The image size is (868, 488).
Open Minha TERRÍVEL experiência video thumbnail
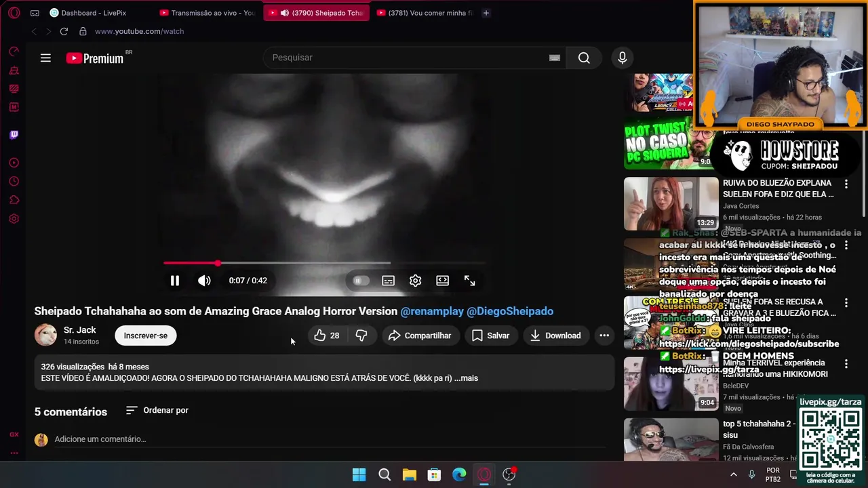click(671, 384)
